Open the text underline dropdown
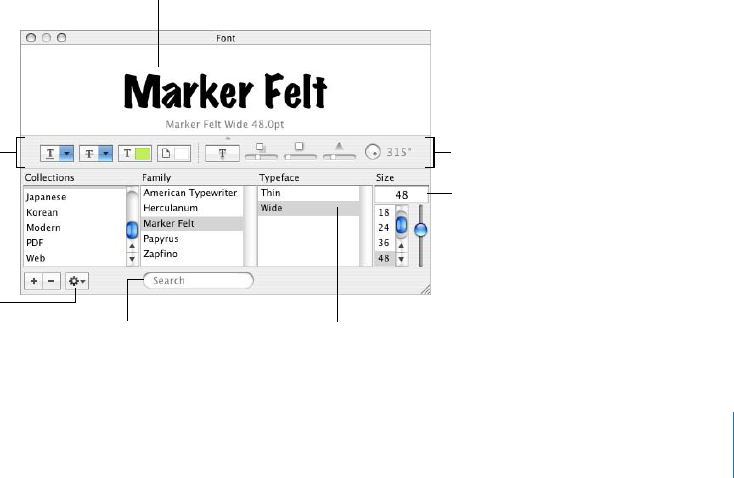The image size is (734, 478). (57, 154)
